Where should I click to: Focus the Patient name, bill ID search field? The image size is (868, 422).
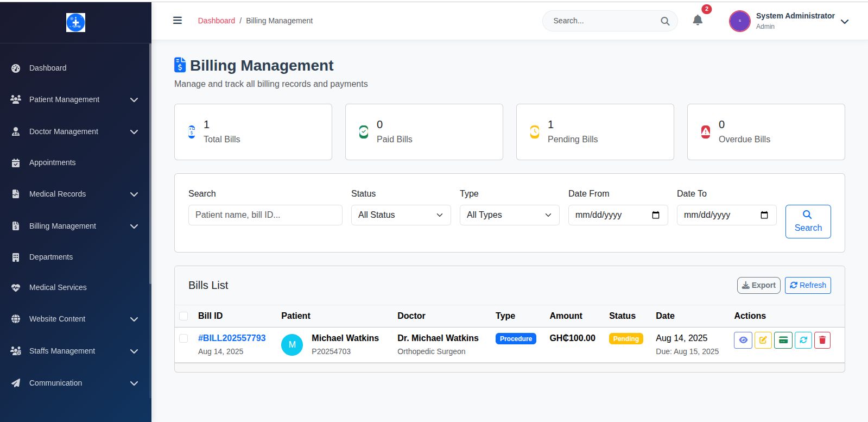pyautogui.click(x=265, y=215)
